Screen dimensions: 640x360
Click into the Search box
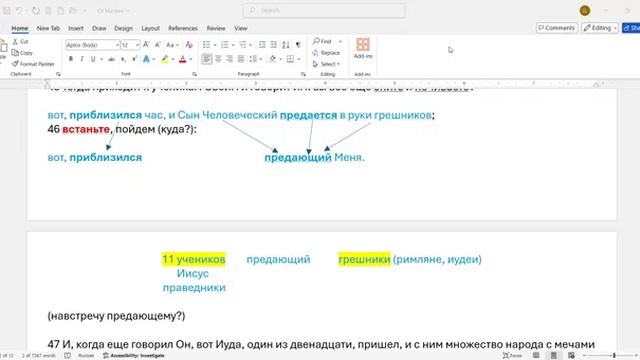click(x=324, y=11)
